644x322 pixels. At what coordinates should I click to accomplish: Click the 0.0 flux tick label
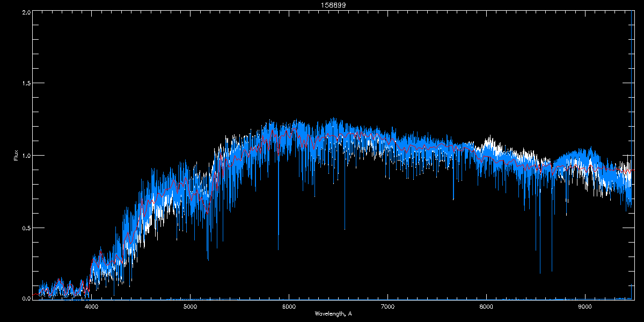[x=25, y=298]
